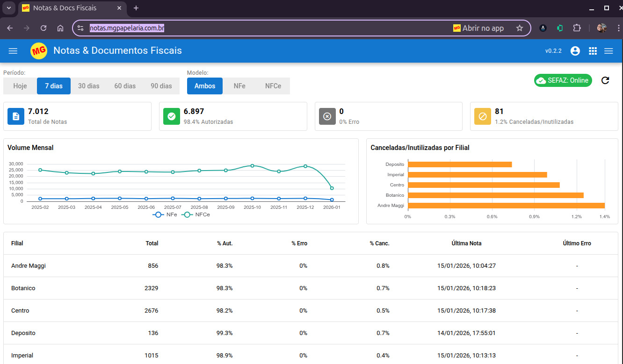
Task: Select the Hoje period option
Action: [20, 86]
